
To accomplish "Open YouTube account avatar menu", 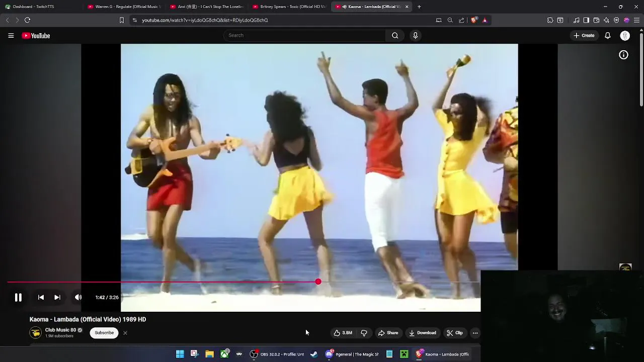I will pyautogui.click(x=625, y=35).
